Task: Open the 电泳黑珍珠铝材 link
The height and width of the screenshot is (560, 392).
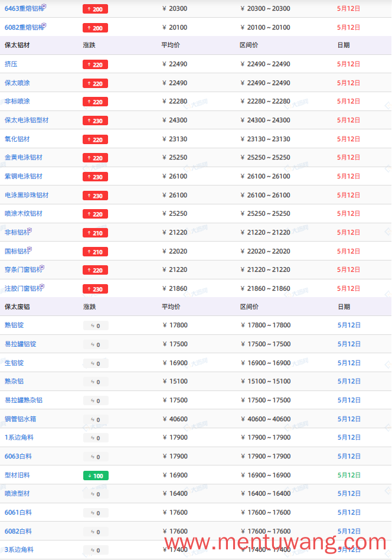Action: click(27, 196)
